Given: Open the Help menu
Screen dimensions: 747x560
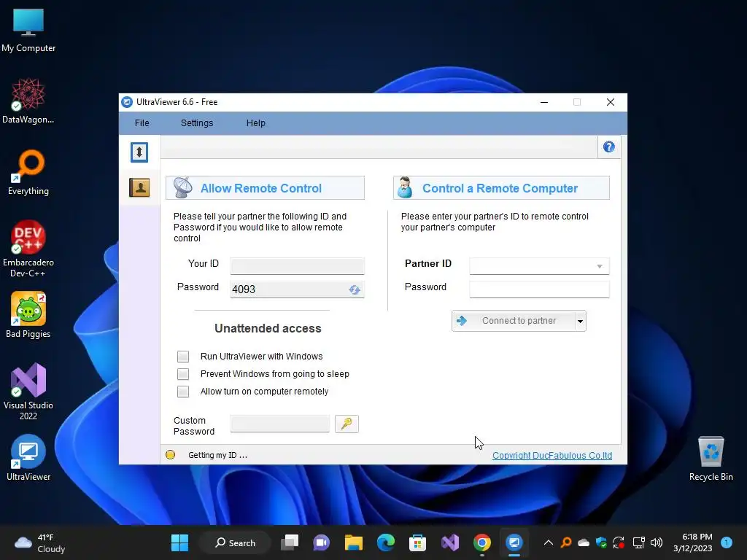Looking at the screenshot, I should [x=256, y=122].
